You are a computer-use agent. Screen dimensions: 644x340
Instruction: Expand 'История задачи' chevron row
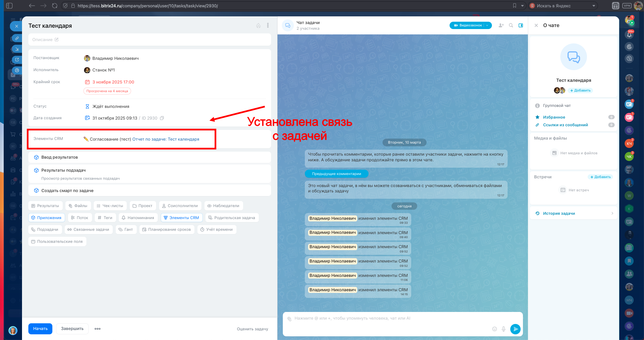(574, 213)
